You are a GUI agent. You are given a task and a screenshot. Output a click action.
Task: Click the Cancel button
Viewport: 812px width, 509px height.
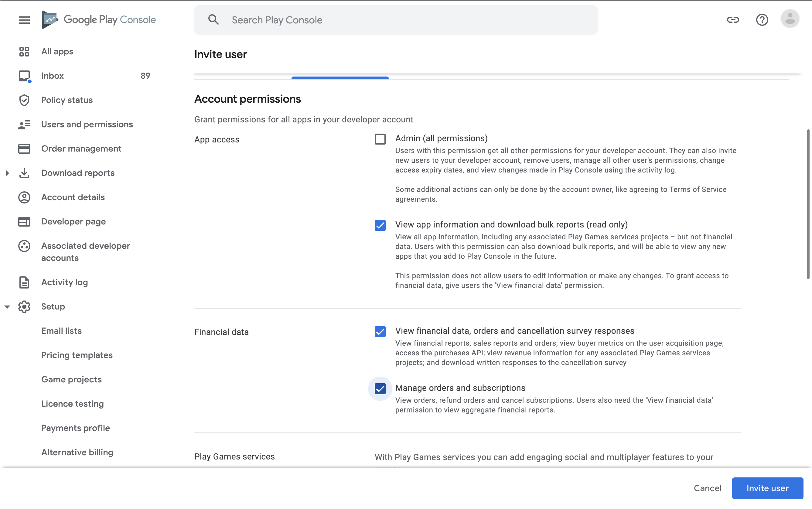pos(708,488)
